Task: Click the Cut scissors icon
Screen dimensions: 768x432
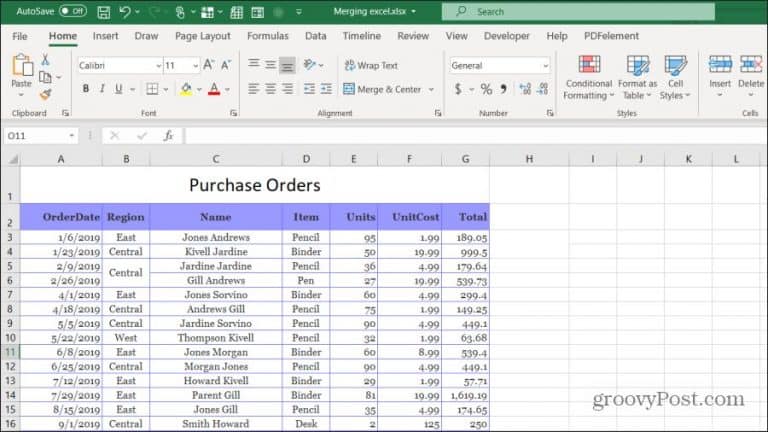Action: pos(45,60)
